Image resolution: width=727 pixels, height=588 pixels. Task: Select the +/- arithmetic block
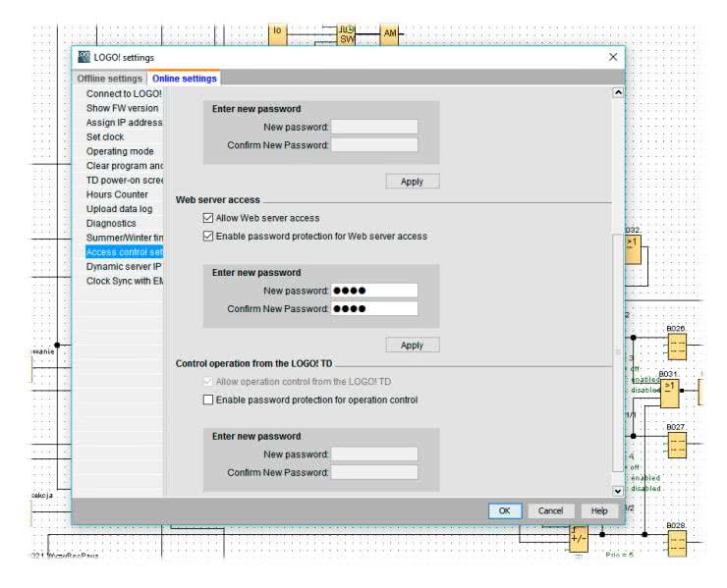579,538
